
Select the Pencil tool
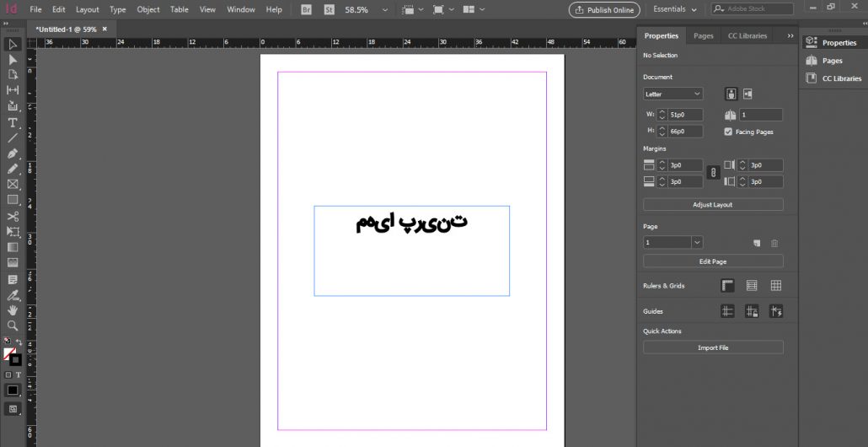click(13, 169)
